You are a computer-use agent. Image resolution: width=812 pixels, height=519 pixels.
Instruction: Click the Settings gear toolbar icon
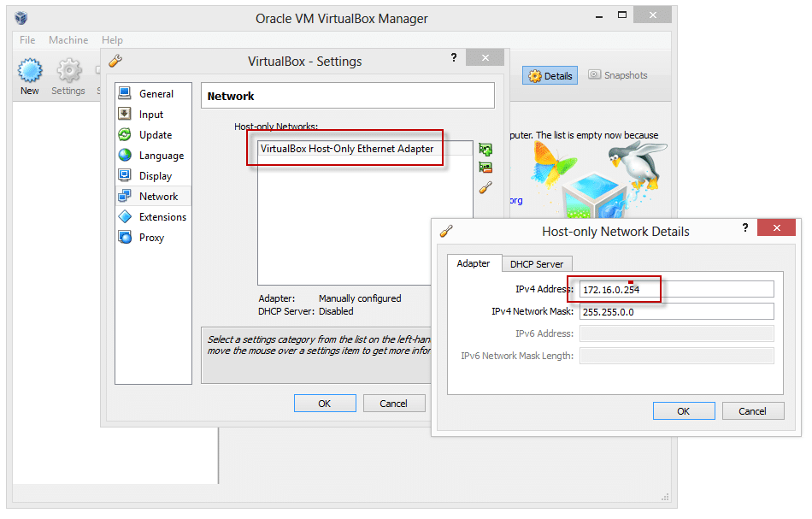[x=68, y=75]
